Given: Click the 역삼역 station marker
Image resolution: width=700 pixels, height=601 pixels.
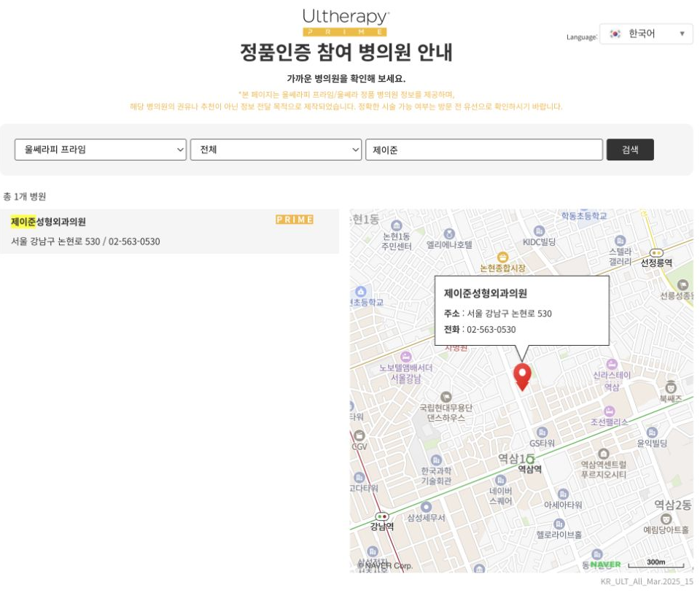Looking at the screenshot, I should (530, 459).
